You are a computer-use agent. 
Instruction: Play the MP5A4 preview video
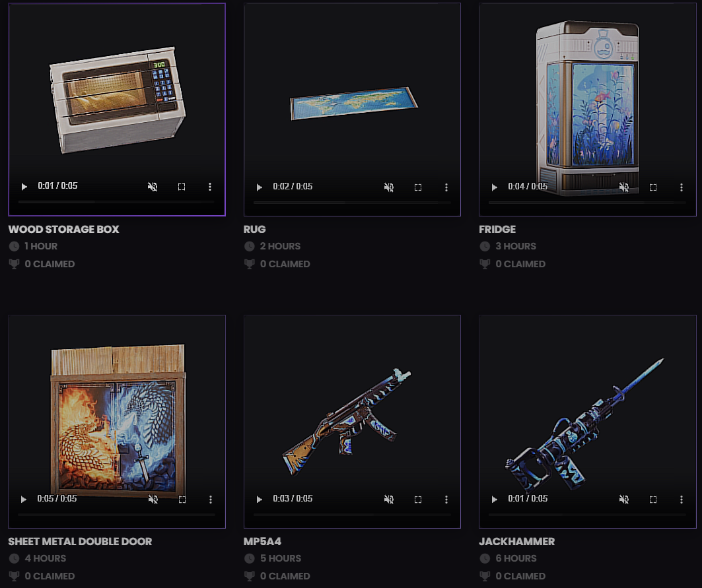click(260, 500)
